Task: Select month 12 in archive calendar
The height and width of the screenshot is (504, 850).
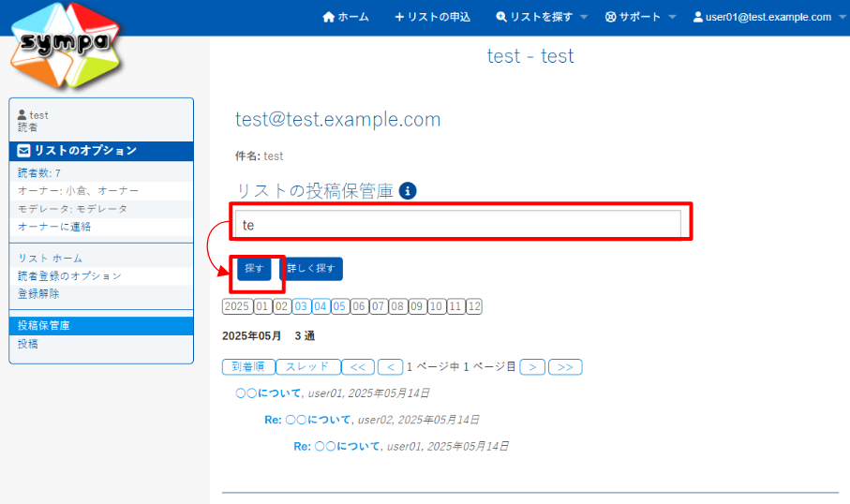Action: 474,306
